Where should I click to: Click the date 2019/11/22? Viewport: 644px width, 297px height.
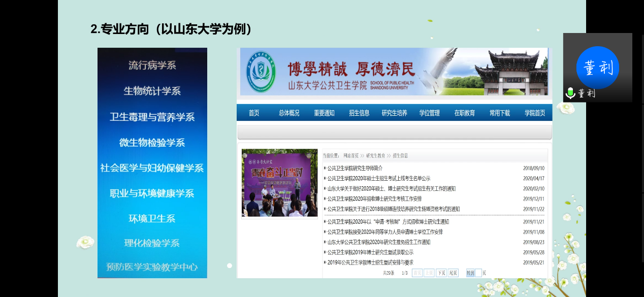(x=534, y=209)
